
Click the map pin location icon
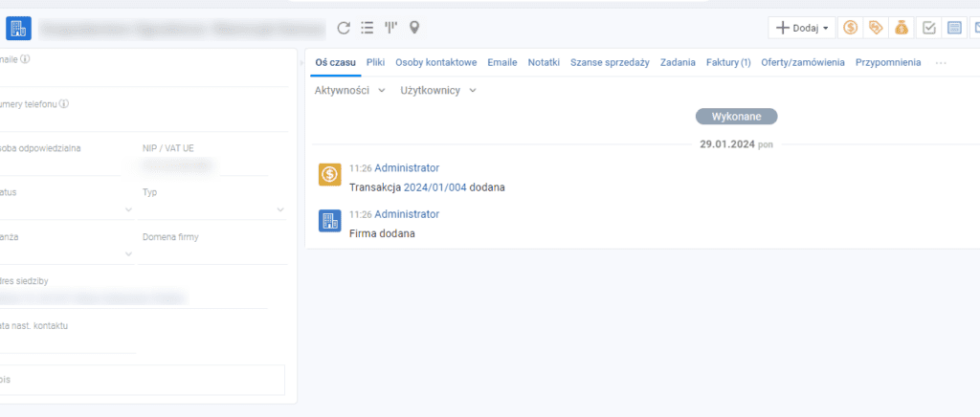(x=414, y=28)
